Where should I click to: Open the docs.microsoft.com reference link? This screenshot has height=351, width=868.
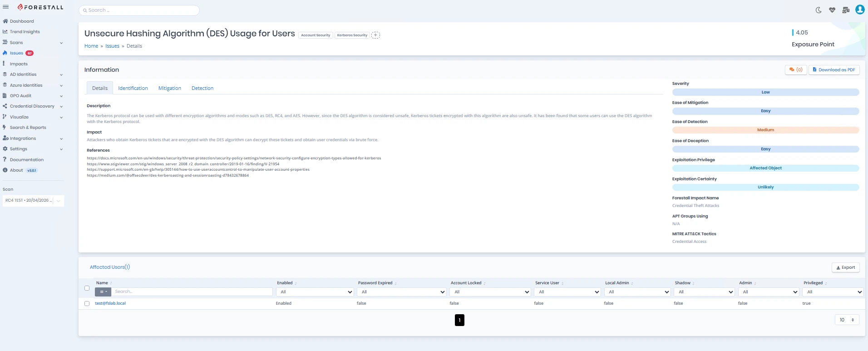coord(234,158)
